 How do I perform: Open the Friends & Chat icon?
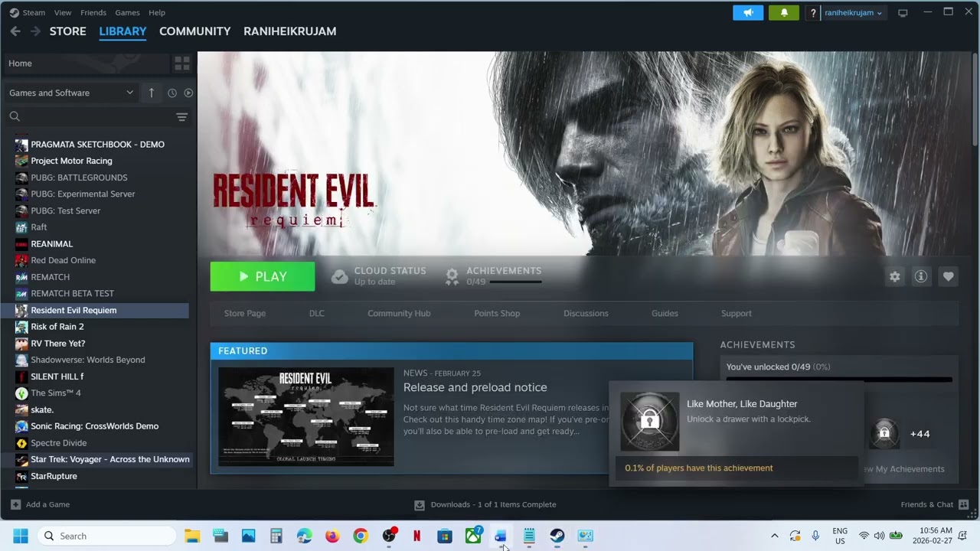[x=963, y=505]
